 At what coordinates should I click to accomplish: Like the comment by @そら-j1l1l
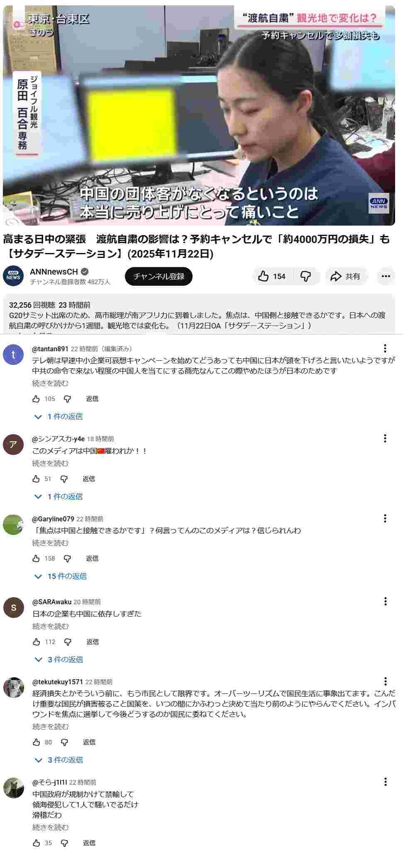click(36, 843)
